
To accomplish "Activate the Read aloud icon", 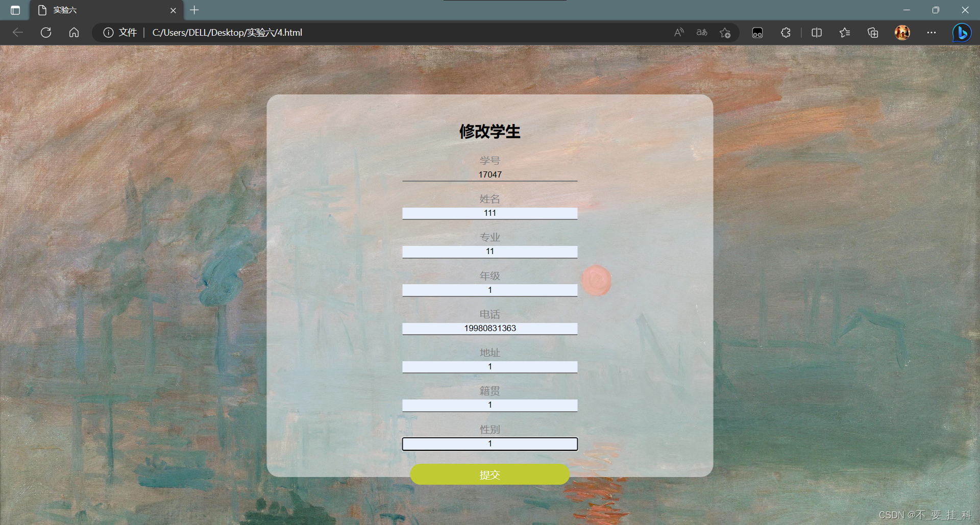I will coord(679,33).
